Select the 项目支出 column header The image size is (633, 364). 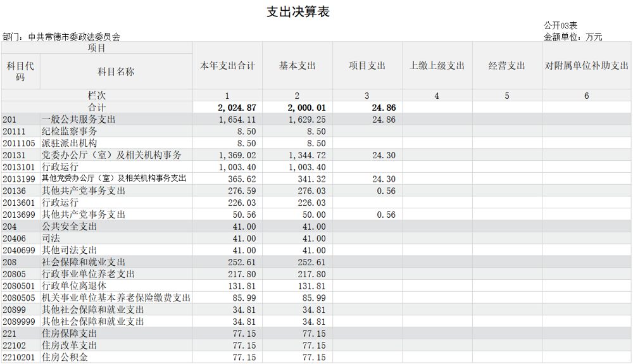tap(367, 66)
